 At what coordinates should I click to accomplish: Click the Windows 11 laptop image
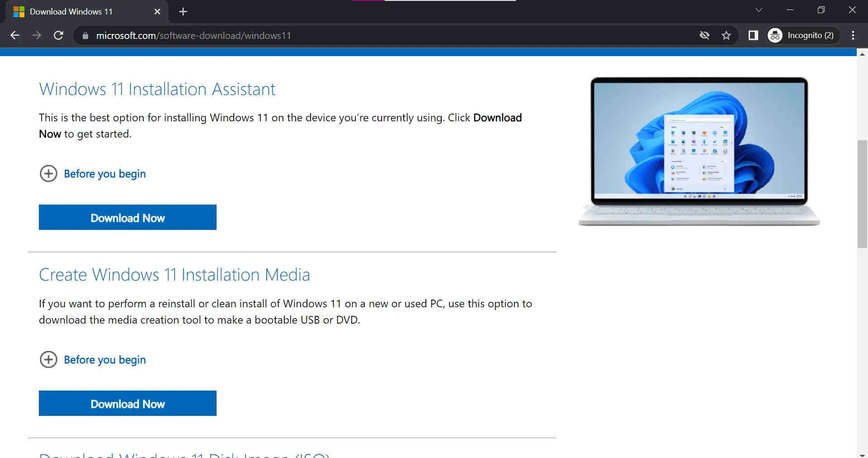699,151
